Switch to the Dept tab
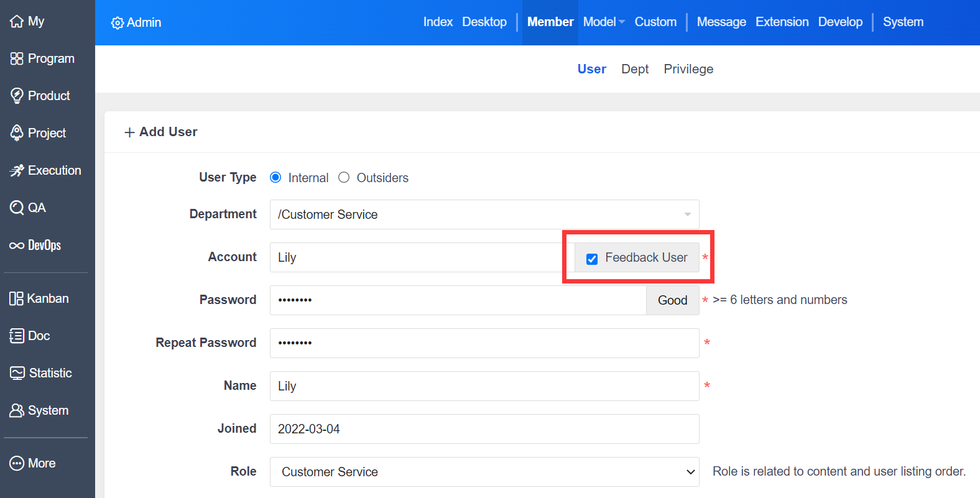 click(x=634, y=69)
